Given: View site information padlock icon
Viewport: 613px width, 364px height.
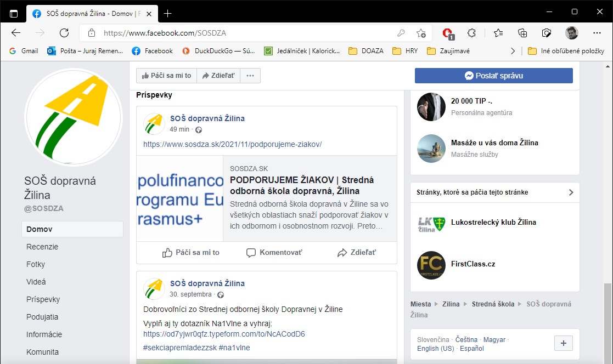Looking at the screenshot, I should [x=92, y=33].
